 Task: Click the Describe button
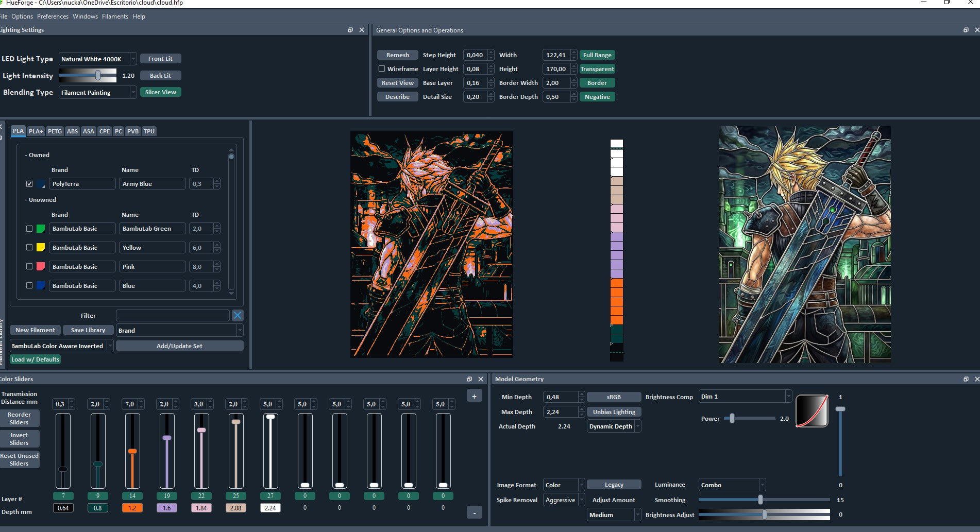[x=398, y=97]
